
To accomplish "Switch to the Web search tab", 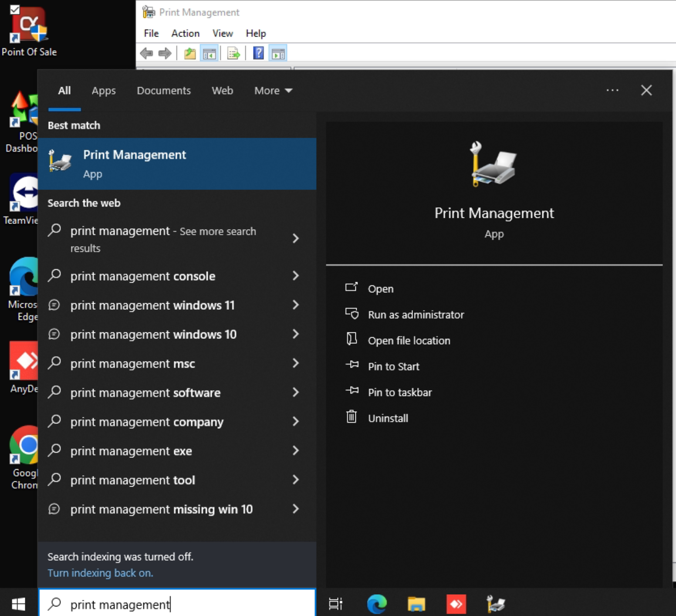I will point(222,91).
